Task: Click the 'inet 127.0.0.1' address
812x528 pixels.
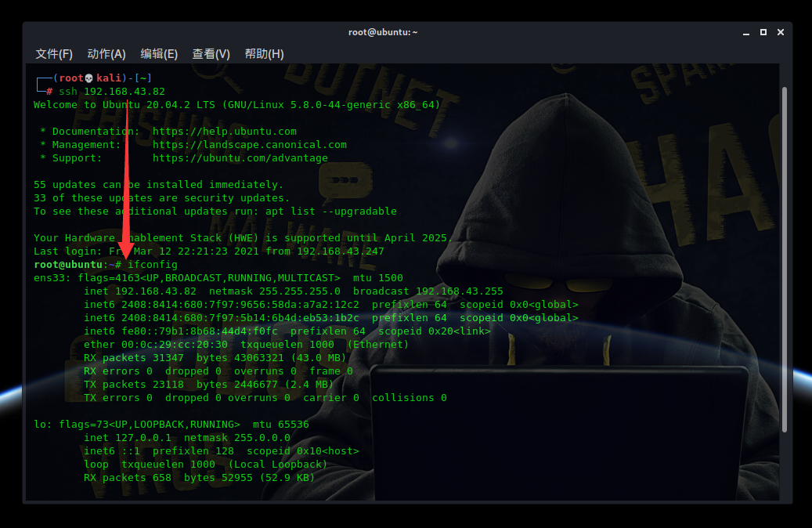Action: [128, 438]
